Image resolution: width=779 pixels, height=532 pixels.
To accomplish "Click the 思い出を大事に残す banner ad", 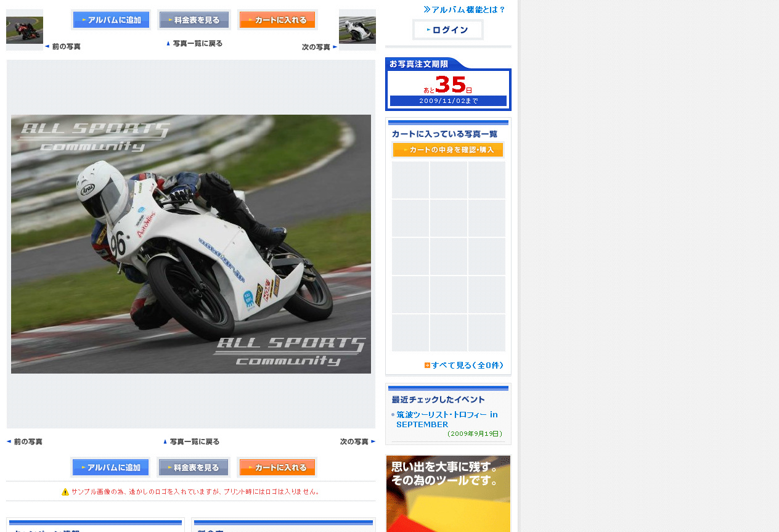I will [x=448, y=493].
